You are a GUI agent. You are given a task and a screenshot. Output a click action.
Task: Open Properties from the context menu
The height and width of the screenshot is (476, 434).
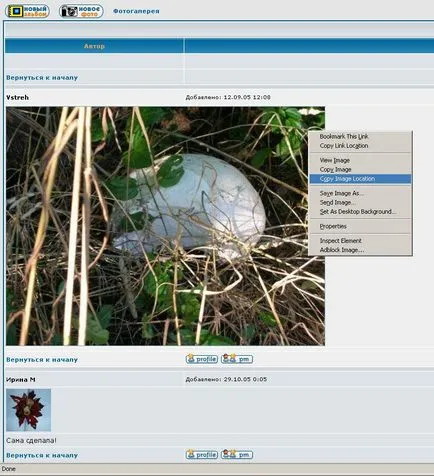[x=360, y=226]
